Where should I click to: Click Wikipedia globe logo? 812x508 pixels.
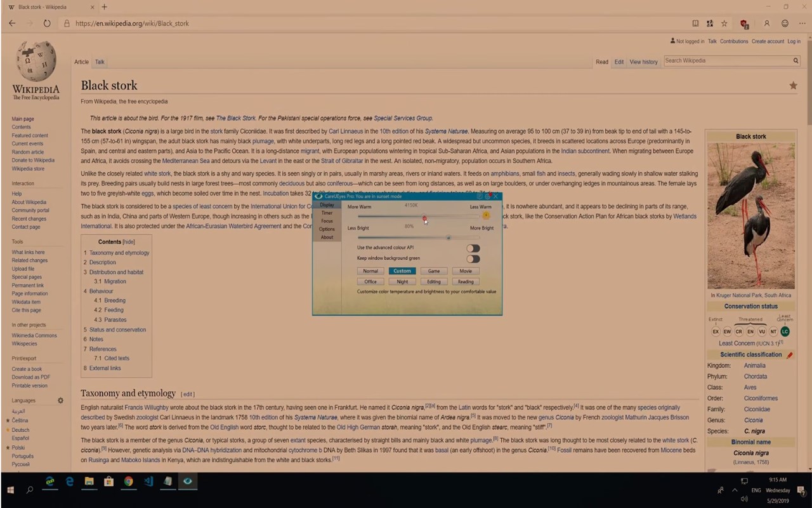pos(36,62)
